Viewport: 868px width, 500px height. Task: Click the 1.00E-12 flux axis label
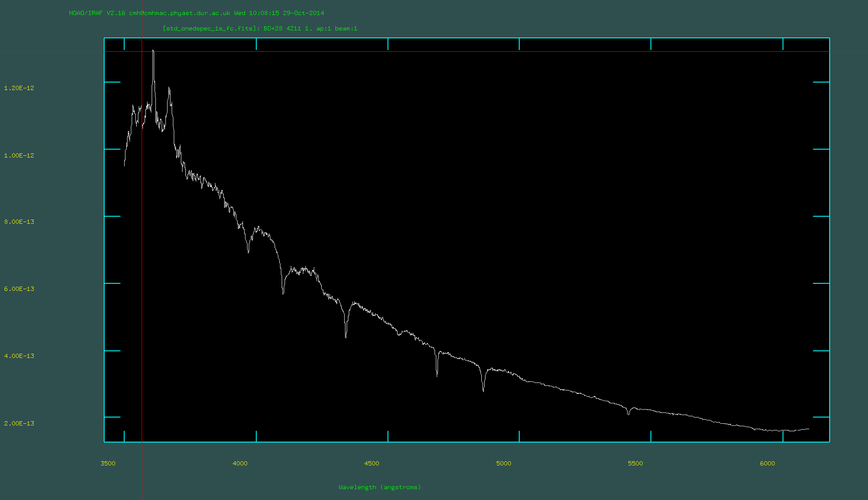pyautogui.click(x=19, y=155)
